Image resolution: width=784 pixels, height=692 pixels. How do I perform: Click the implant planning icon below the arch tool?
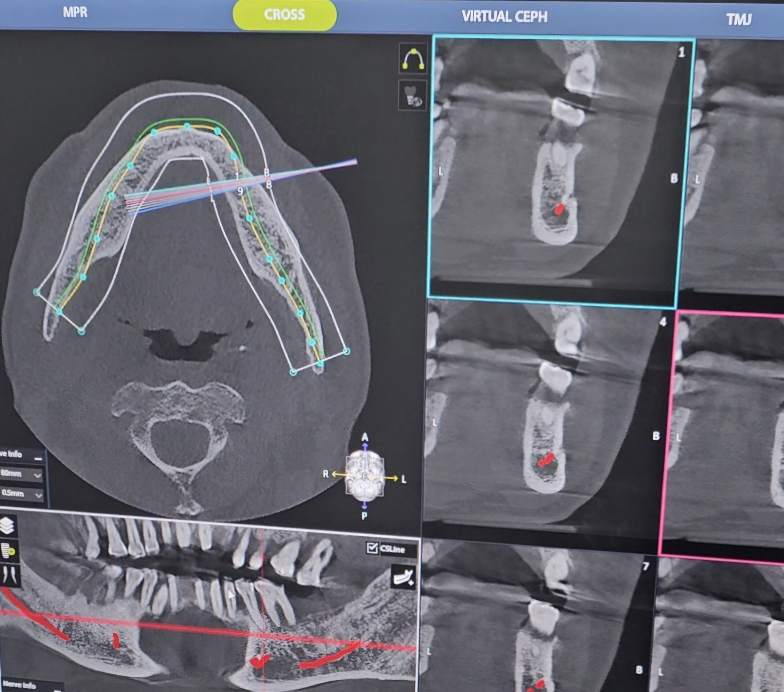pos(412,96)
